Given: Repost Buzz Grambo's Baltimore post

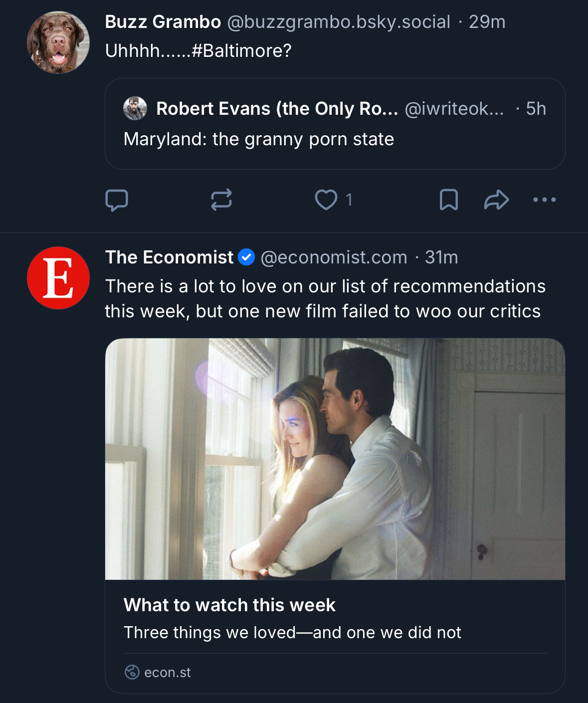Looking at the screenshot, I should [x=221, y=200].
